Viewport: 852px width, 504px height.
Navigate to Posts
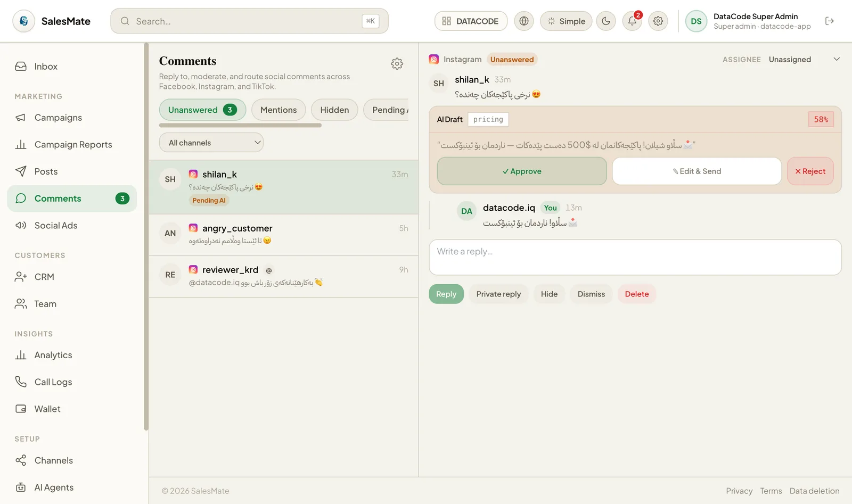pyautogui.click(x=72, y=171)
